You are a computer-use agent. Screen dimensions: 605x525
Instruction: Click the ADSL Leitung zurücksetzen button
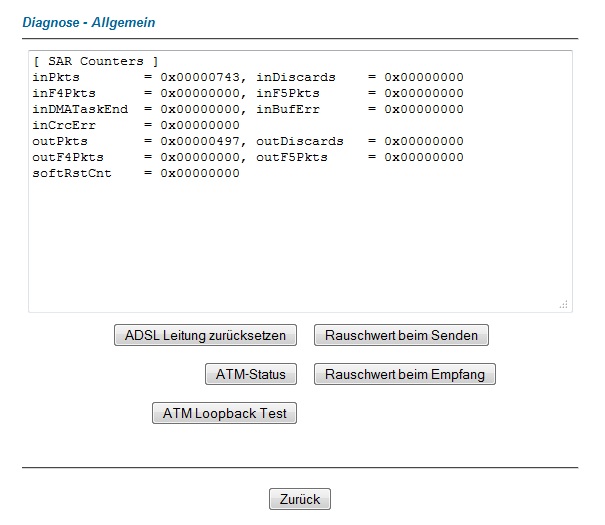205,335
